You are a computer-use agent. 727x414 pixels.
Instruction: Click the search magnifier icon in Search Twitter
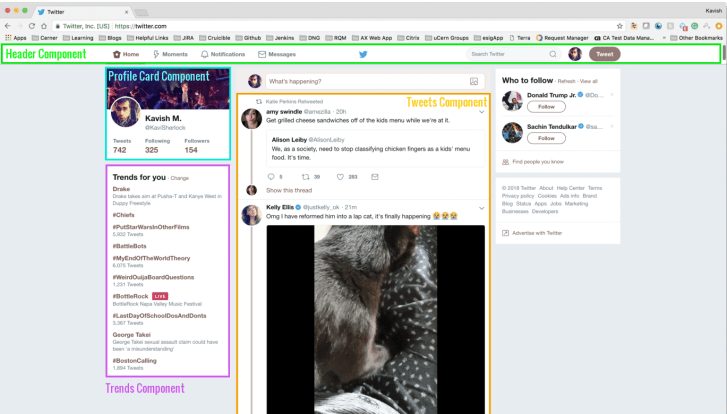coord(553,54)
